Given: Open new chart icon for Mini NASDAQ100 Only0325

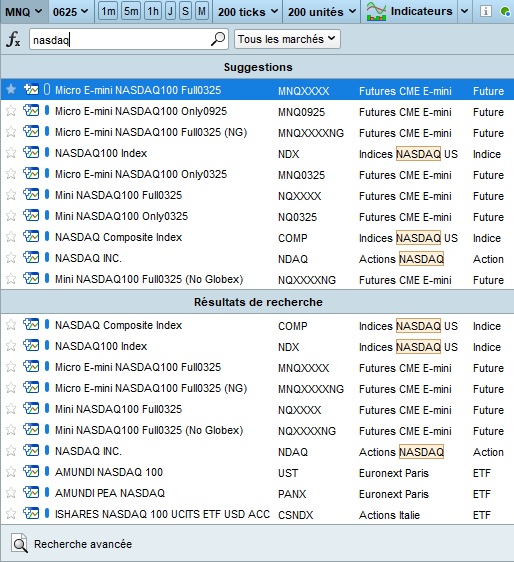Looking at the screenshot, I should pos(31,215).
